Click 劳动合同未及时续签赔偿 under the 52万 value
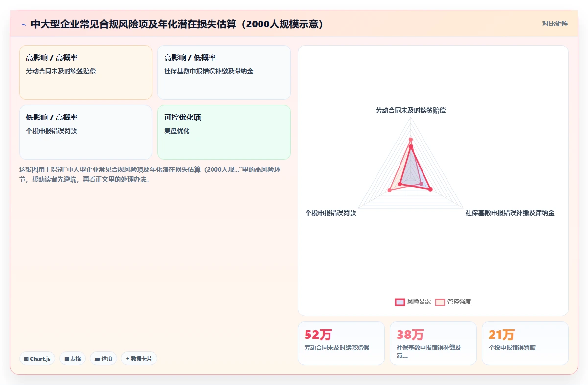Image resolution: width=588 pixels, height=385 pixels. 337,347
